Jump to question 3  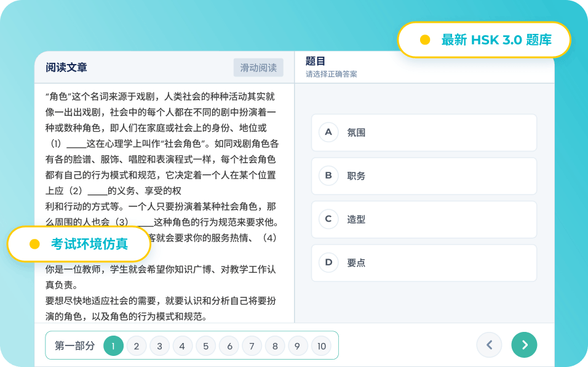click(159, 346)
